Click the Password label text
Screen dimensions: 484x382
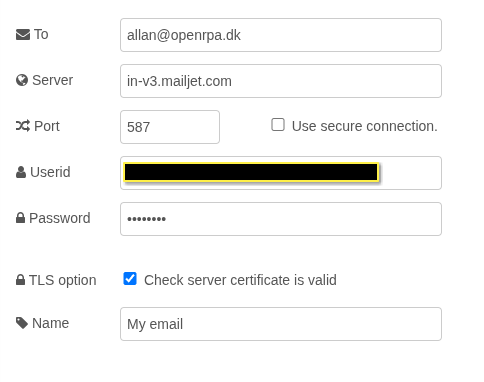60,218
